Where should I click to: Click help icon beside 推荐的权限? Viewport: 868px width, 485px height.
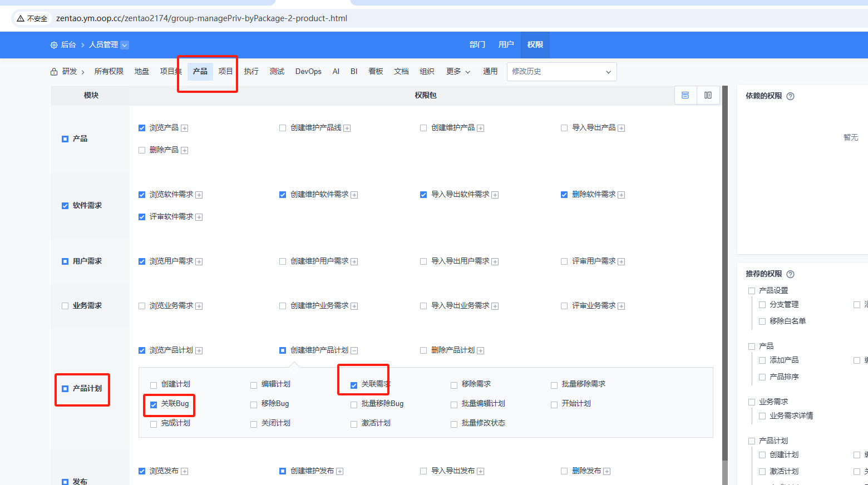point(790,274)
